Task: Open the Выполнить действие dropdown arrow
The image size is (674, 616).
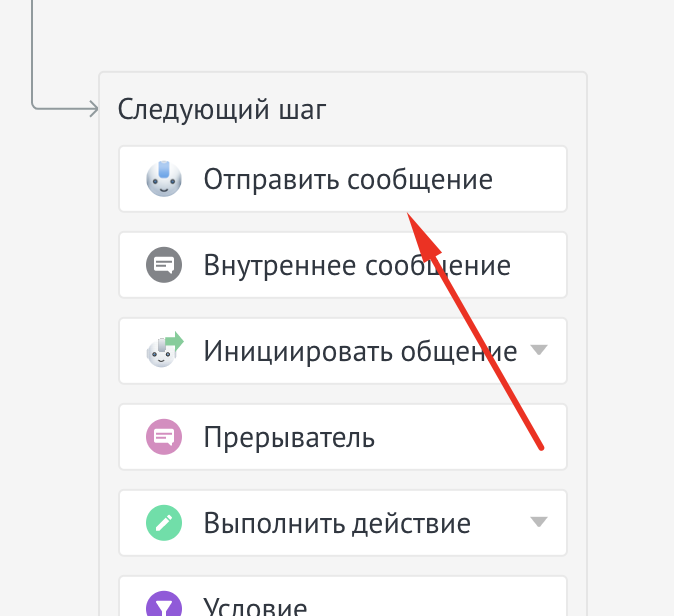Action: pos(539,523)
